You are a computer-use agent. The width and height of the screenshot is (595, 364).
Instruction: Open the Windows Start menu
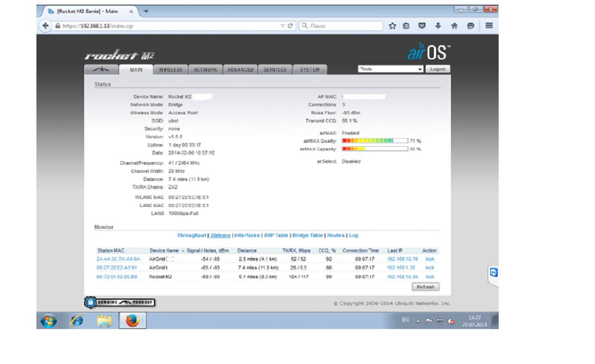click(49, 320)
